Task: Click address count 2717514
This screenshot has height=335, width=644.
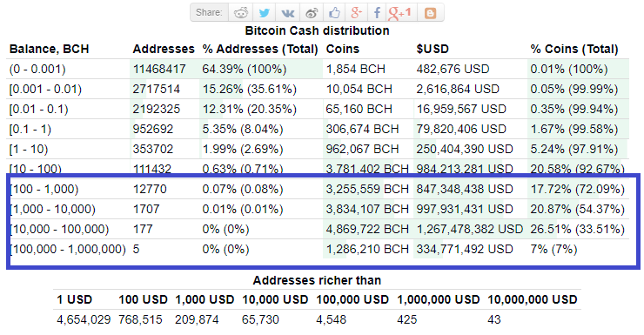Action: pyautogui.click(x=157, y=89)
